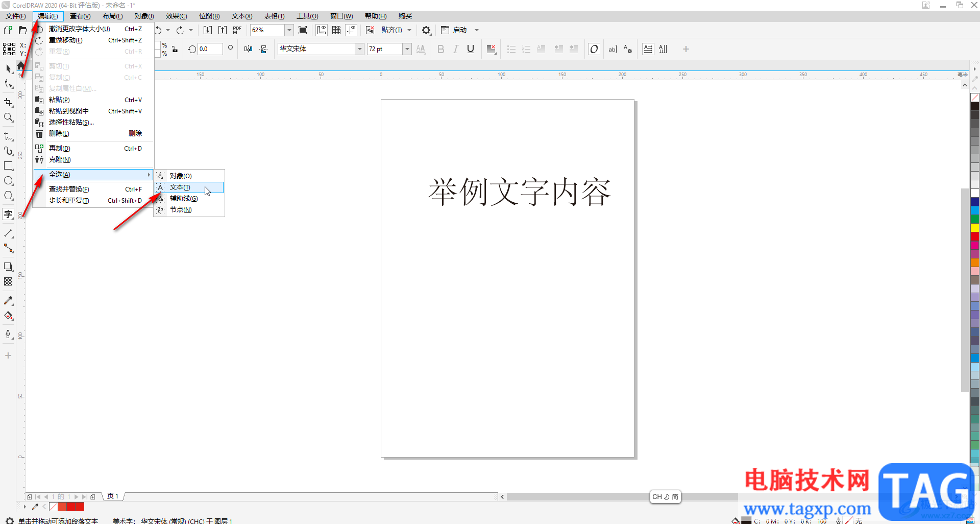Select the Artistic Media tool
Screen dimensions: 980x524
coord(8,151)
